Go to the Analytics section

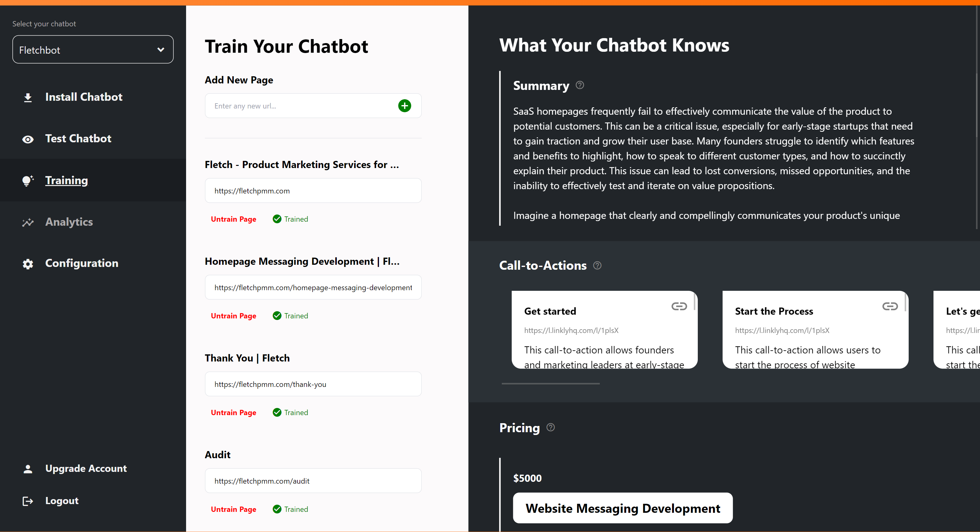point(69,222)
